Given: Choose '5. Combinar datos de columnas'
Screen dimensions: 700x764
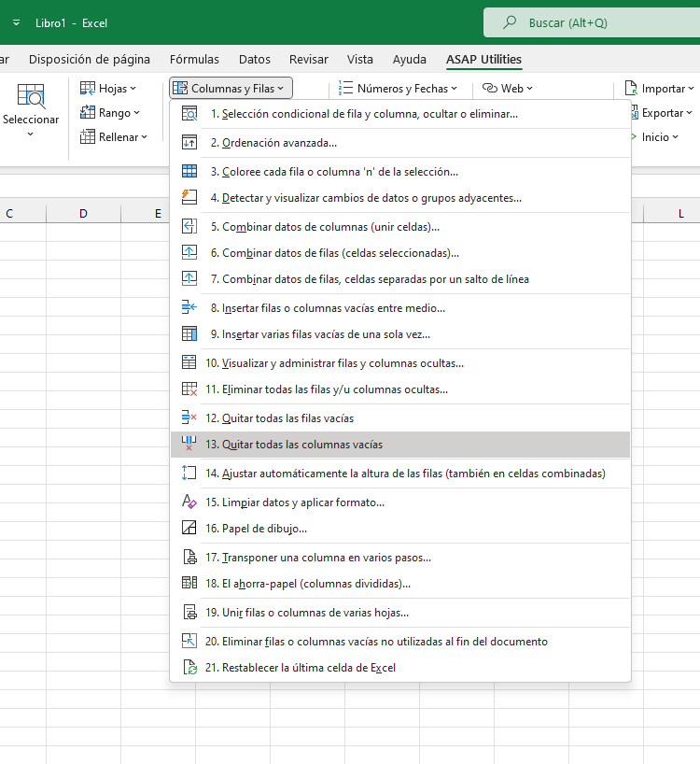Looking at the screenshot, I should [400, 226].
